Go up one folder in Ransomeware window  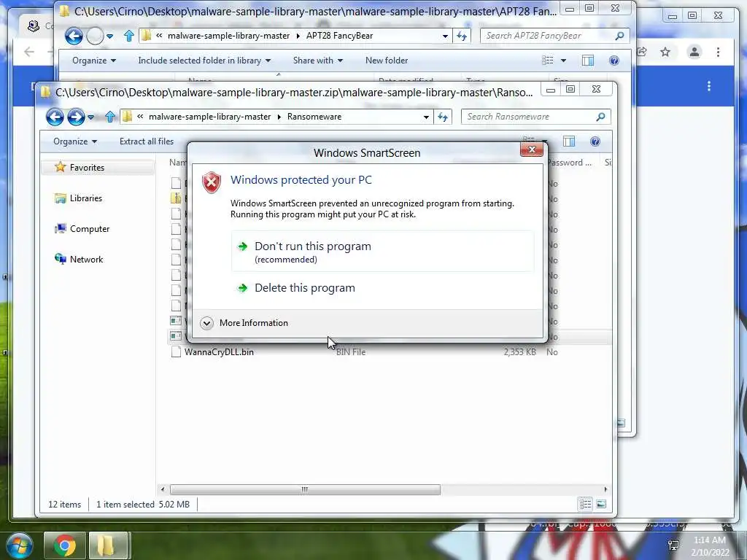(110, 117)
